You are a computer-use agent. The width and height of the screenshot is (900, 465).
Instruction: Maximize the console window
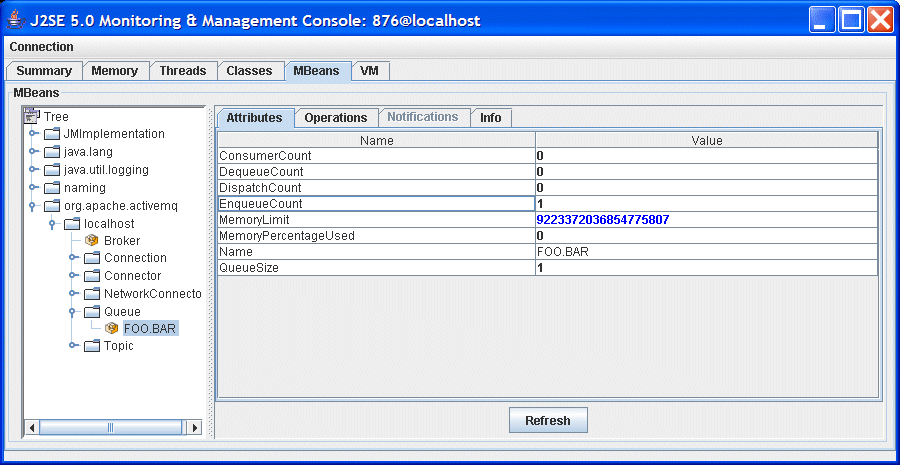(852, 21)
